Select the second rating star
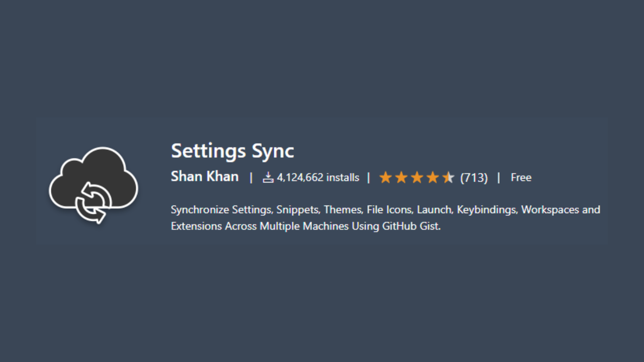644x362 pixels. [x=401, y=177]
